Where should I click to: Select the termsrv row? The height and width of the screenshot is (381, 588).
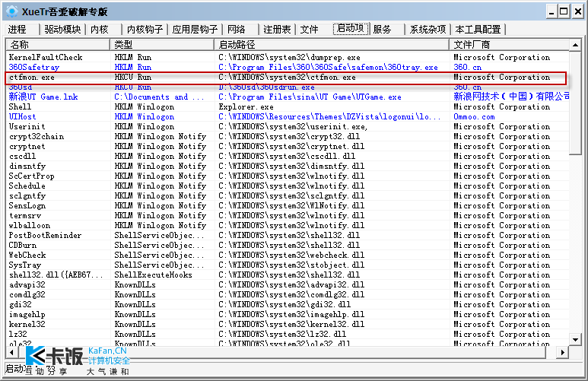[x=288, y=215]
